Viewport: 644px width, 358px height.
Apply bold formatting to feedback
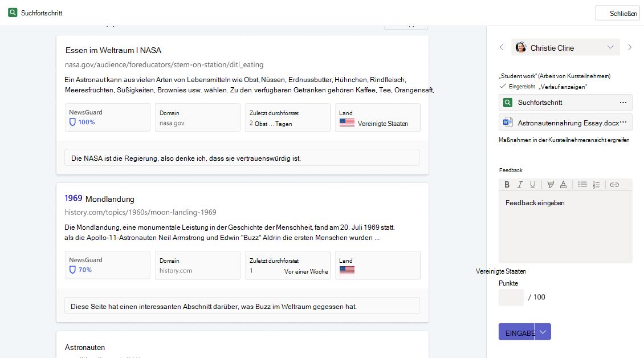[x=507, y=185]
